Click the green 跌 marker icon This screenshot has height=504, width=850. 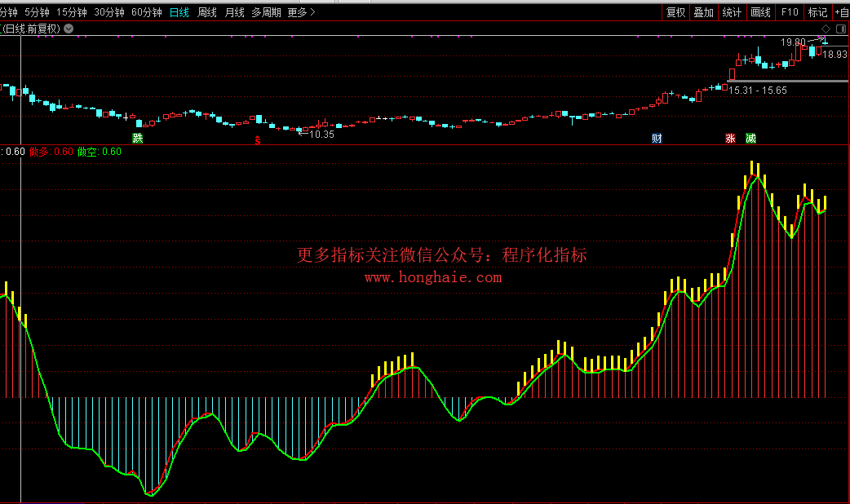point(138,139)
